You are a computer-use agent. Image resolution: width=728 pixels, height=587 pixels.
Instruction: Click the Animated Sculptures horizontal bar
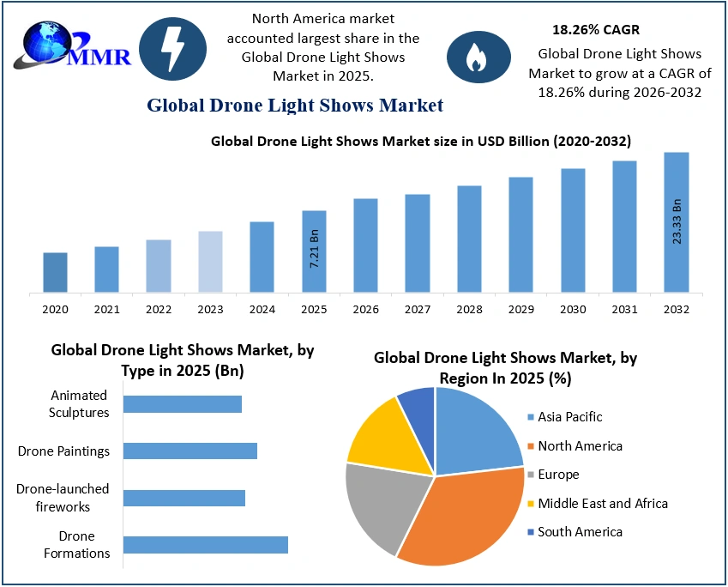click(x=182, y=404)
